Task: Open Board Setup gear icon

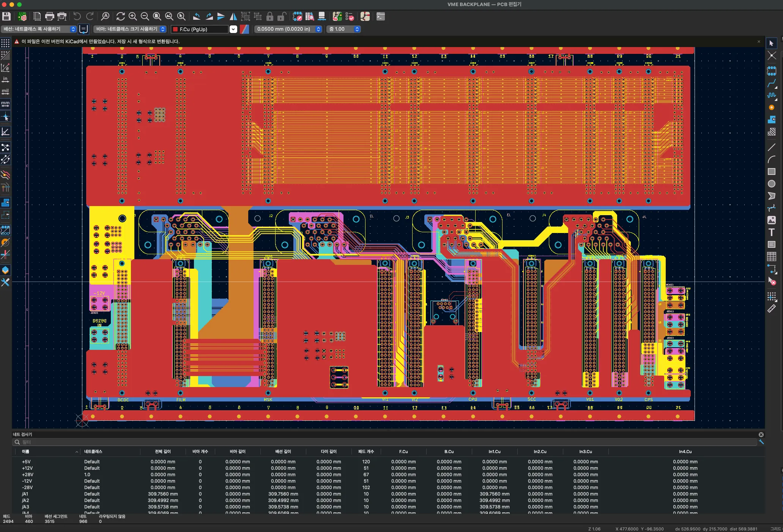Action: click(x=22, y=16)
